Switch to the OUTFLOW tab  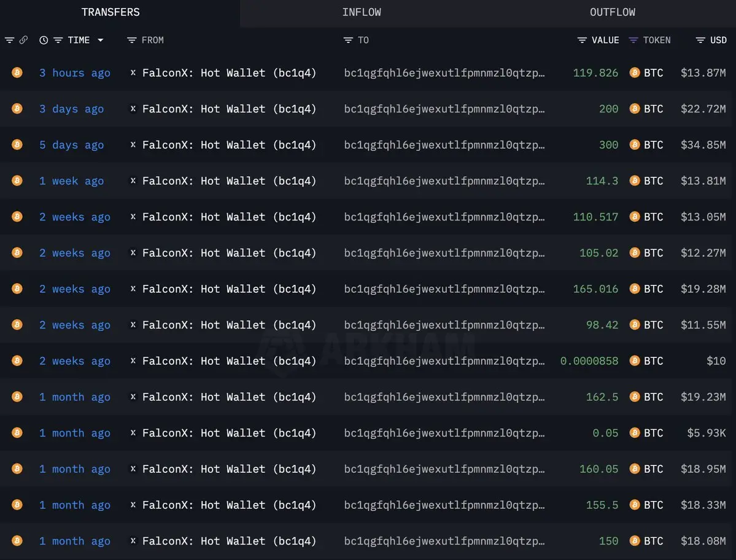[613, 12]
